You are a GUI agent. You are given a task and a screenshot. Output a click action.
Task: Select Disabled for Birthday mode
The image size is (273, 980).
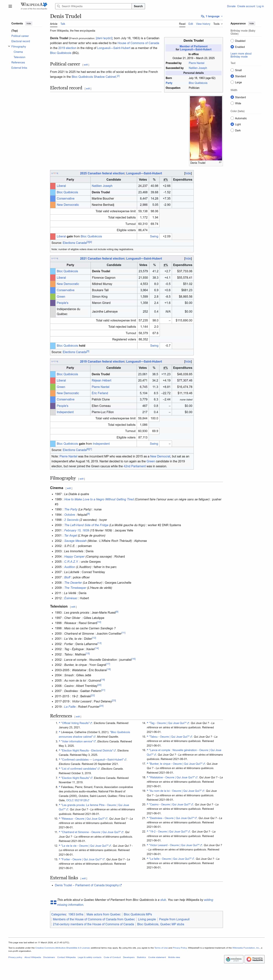tap(232, 41)
